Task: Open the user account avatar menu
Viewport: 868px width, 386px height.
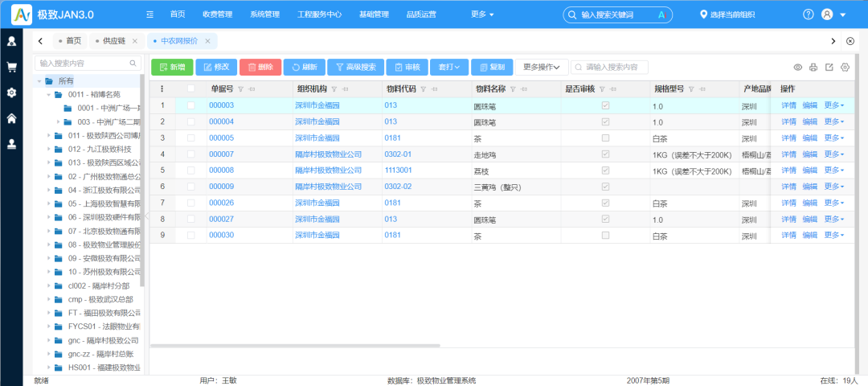Action: (827, 14)
